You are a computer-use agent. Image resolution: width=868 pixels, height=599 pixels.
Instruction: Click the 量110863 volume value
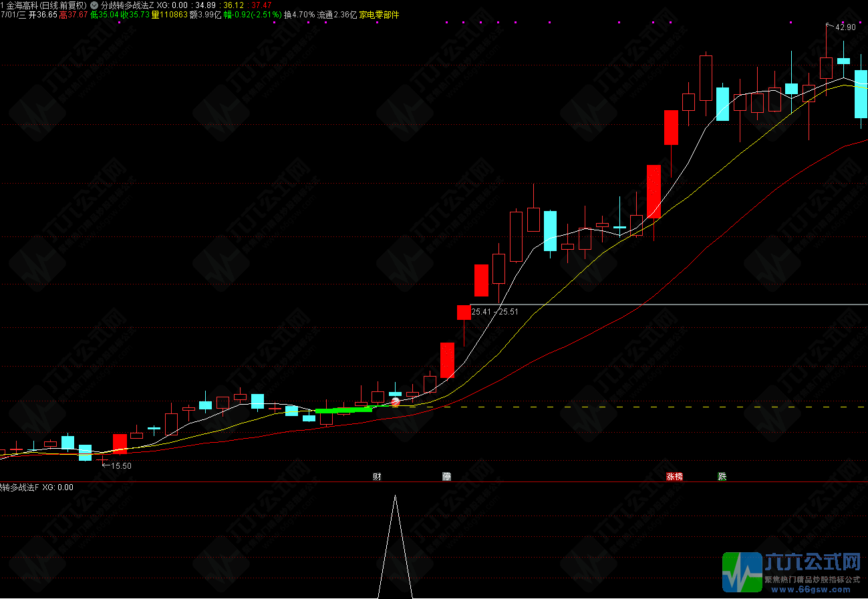pos(169,14)
